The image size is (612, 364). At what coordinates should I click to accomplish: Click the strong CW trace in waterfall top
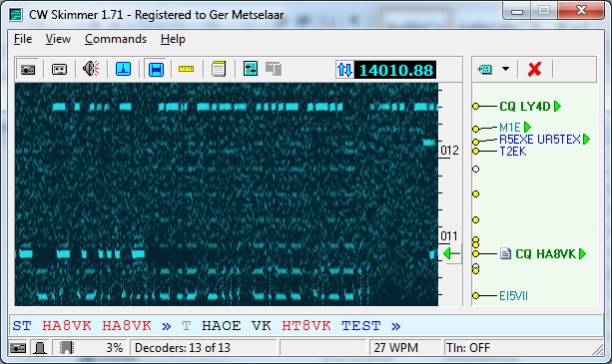[245, 107]
